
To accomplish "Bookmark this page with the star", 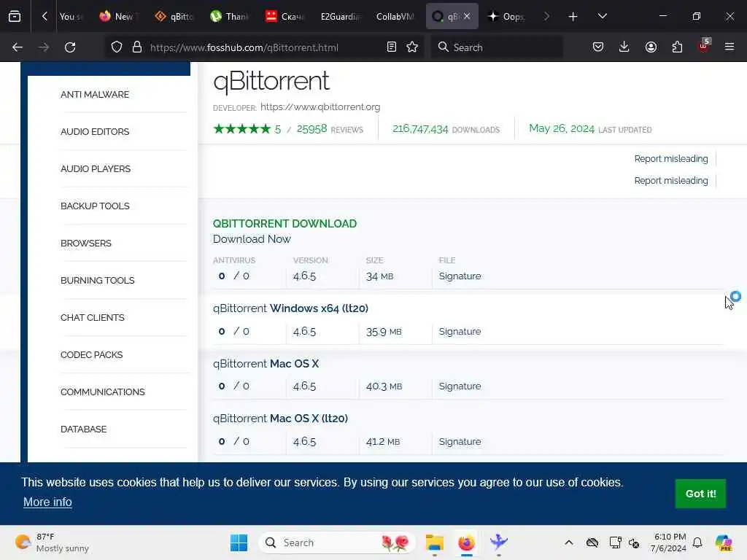I will [412, 47].
